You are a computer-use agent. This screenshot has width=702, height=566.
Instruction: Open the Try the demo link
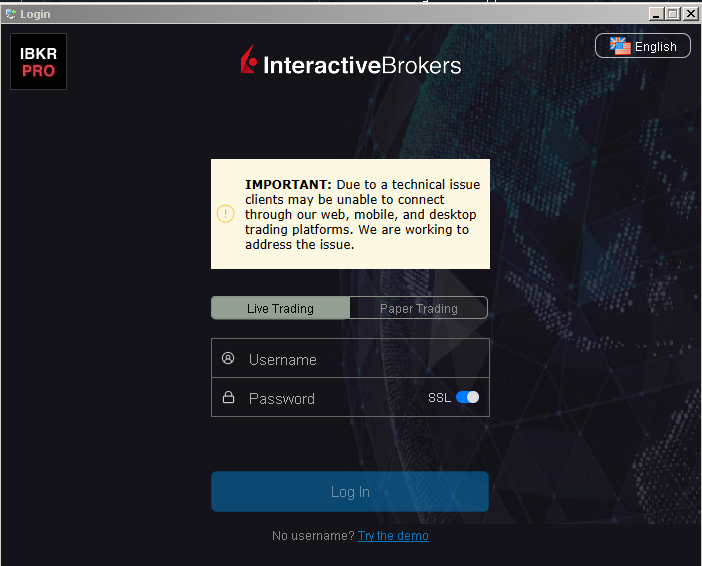point(393,536)
